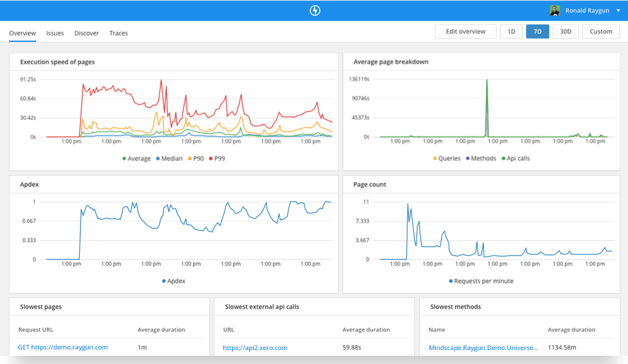Viewport: 628px width, 364px height.
Task: Open the Discover tab
Action: 86,33
